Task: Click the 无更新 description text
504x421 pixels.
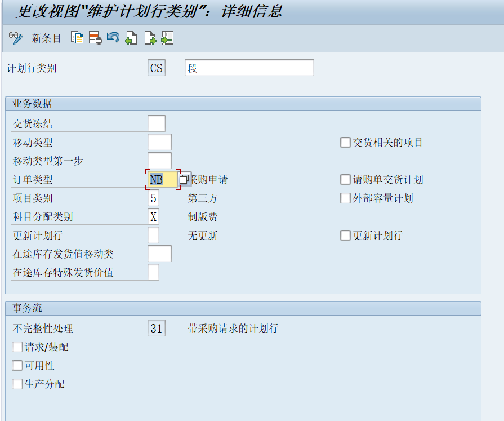Action: [203, 236]
